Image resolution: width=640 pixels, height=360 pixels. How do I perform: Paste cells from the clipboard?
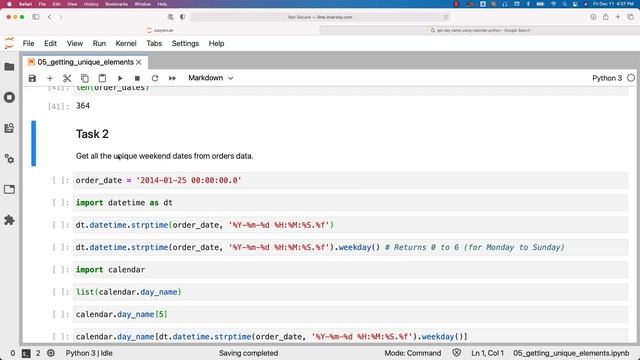point(102,78)
